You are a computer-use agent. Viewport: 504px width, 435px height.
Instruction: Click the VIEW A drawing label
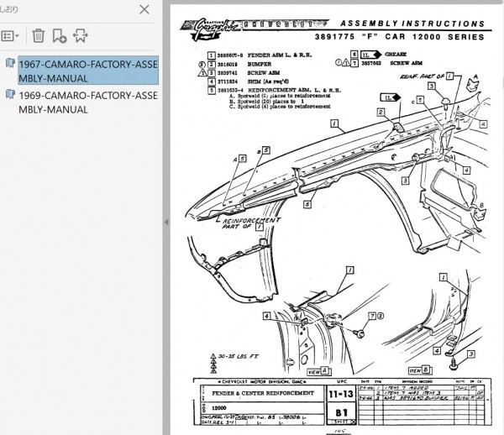(x=319, y=371)
